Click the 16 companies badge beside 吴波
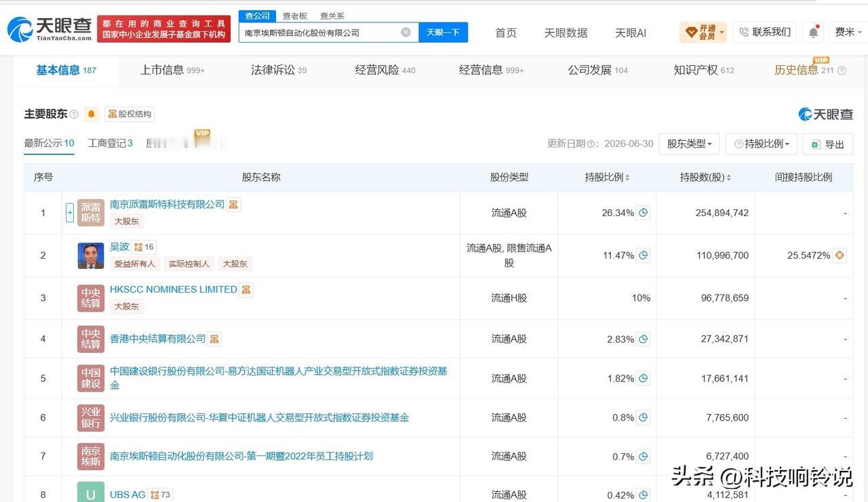This screenshot has height=502, width=868. [x=144, y=247]
